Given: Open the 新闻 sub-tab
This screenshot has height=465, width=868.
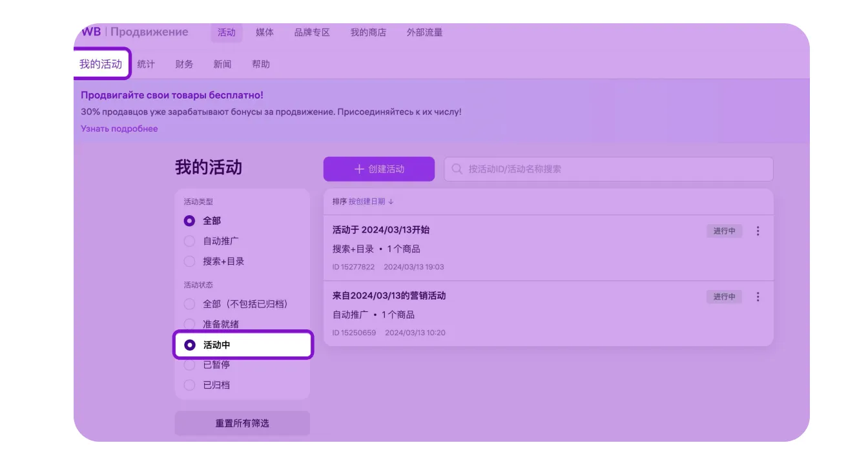Looking at the screenshot, I should (222, 64).
